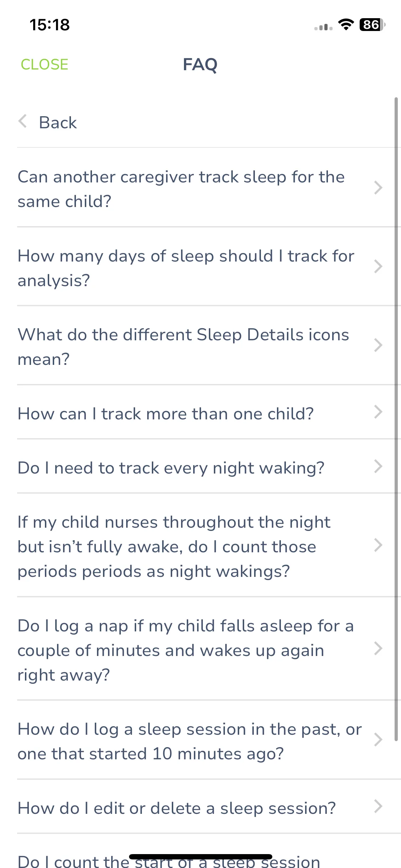Expand chevron for caregiver track sleep question
The height and width of the screenshot is (868, 401).
click(x=378, y=187)
